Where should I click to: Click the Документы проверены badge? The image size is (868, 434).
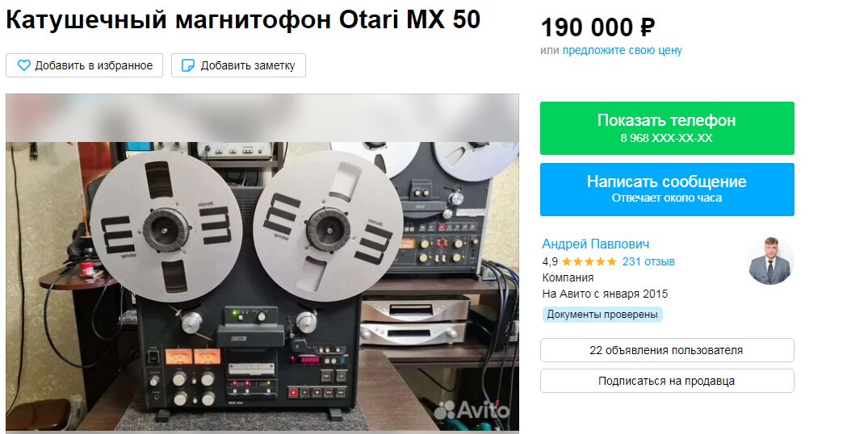(602, 315)
